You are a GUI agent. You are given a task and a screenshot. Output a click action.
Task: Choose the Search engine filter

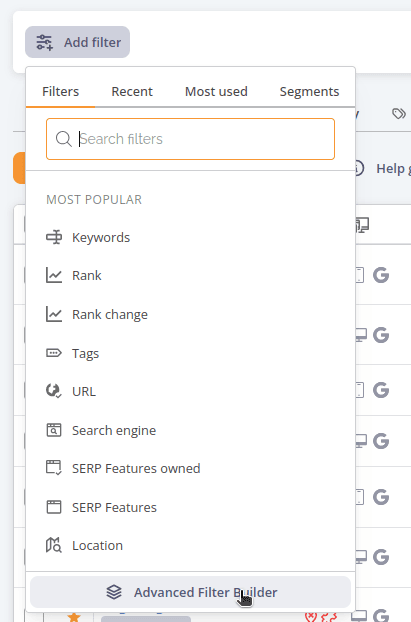click(x=190, y=430)
